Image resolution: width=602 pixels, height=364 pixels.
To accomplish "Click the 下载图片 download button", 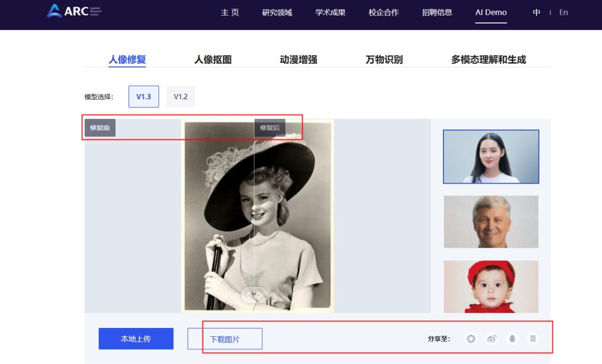I will click(225, 339).
